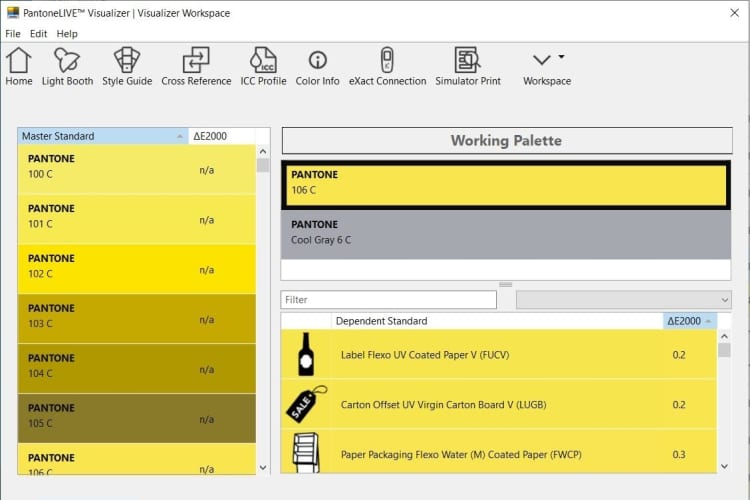Image resolution: width=750 pixels, height=500 pixels.
Task: Click n/a value for PANTONE 102 C
Action: 207,270
